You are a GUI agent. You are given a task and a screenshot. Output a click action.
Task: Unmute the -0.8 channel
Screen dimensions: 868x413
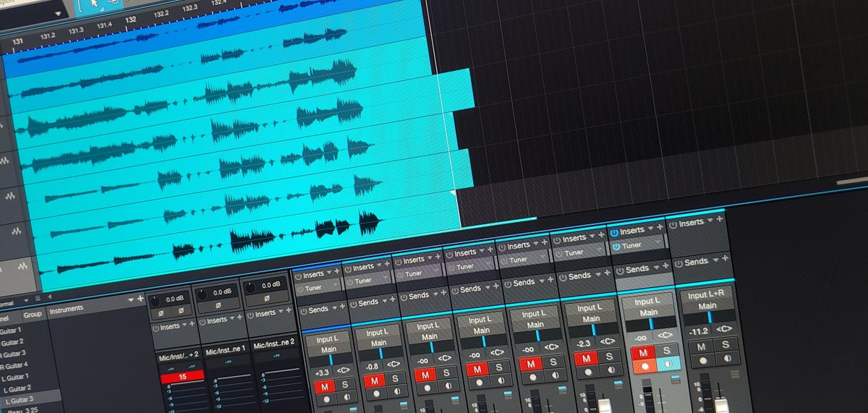375,380
